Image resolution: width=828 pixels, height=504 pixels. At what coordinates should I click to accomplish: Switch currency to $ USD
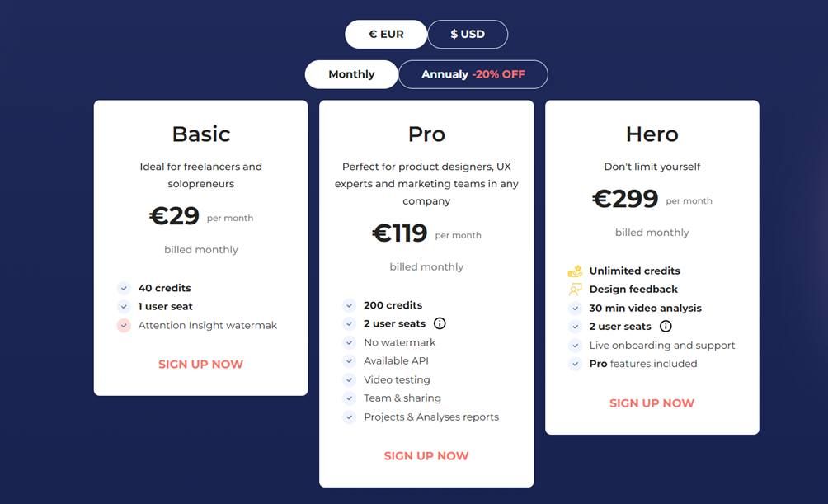[468, 35]
